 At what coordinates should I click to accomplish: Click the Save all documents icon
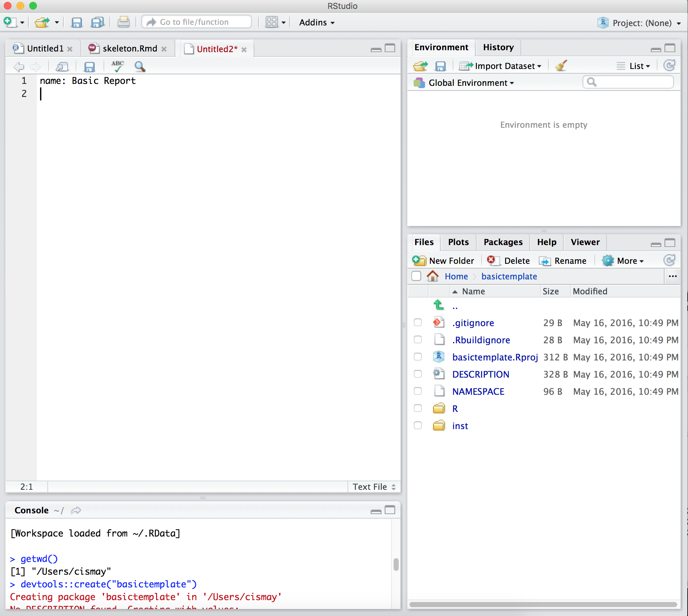pyautogui.click(x=98, y=22)
